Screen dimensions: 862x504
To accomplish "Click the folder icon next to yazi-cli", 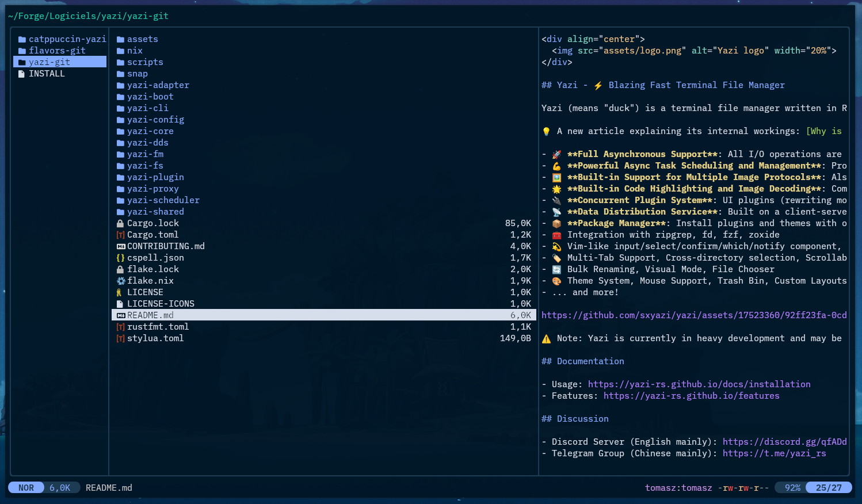I will [120, 108].
